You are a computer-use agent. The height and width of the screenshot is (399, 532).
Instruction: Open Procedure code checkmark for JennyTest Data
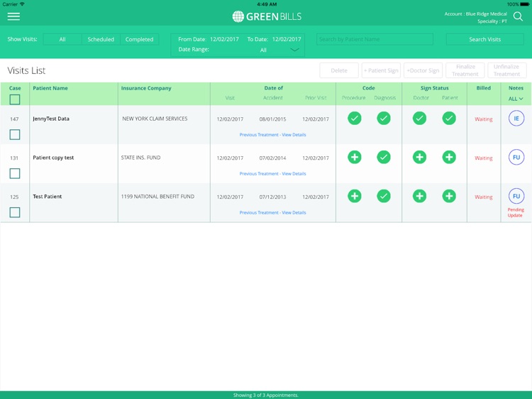point(354,118)
